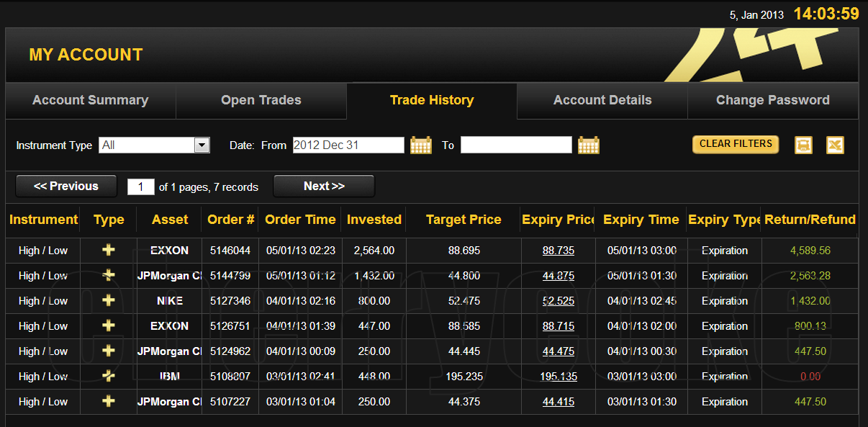868x427 pixels.
Task: Click plus icon in order 5146044 row
Action: [x=109, y=250]
